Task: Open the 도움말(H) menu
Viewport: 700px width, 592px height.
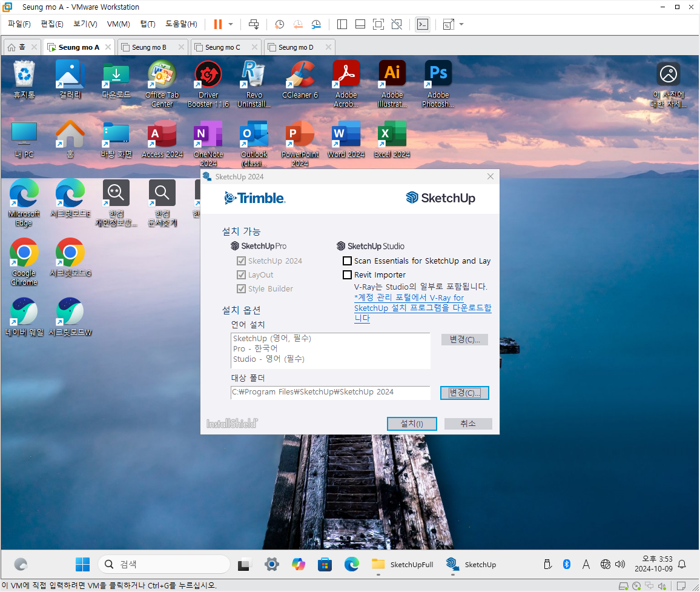Action: [x=181, y=24]
